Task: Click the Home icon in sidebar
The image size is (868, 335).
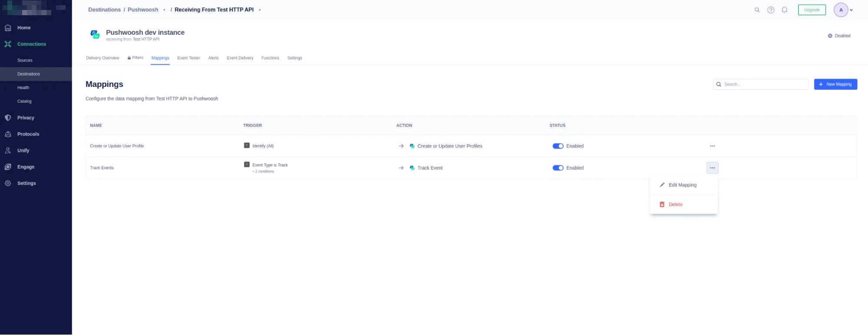Action: [x=8, y=28]
